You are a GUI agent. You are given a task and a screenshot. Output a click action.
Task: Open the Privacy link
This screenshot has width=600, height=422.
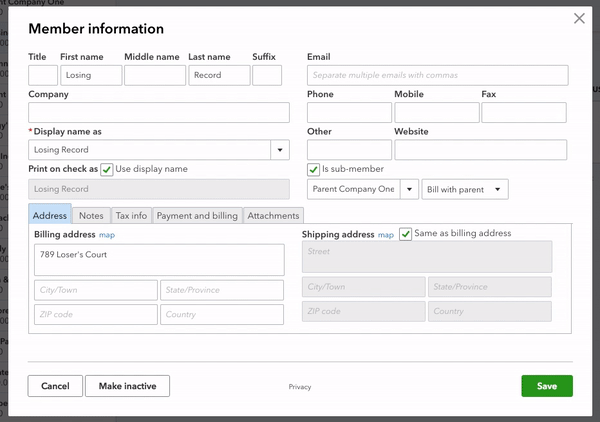[300, 387]
